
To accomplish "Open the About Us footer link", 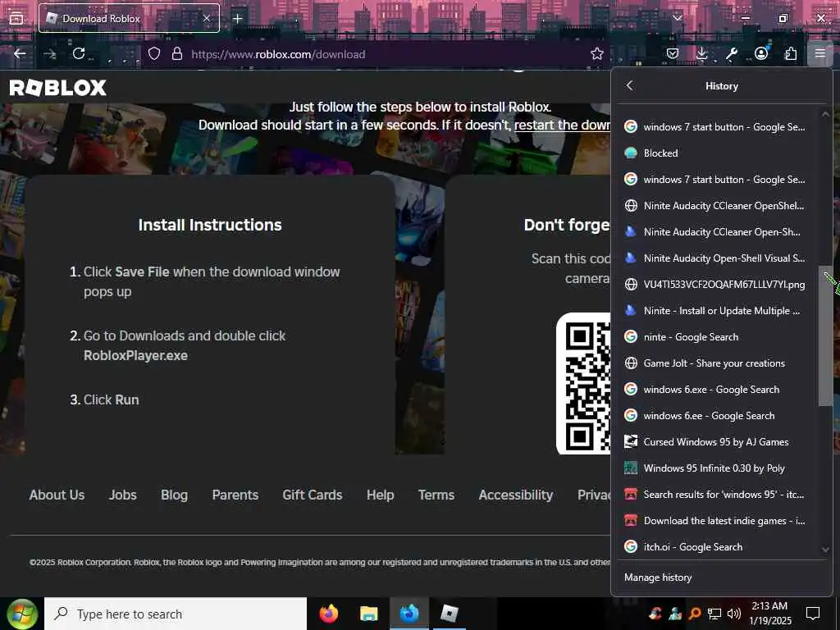I will tap(57, 495).
